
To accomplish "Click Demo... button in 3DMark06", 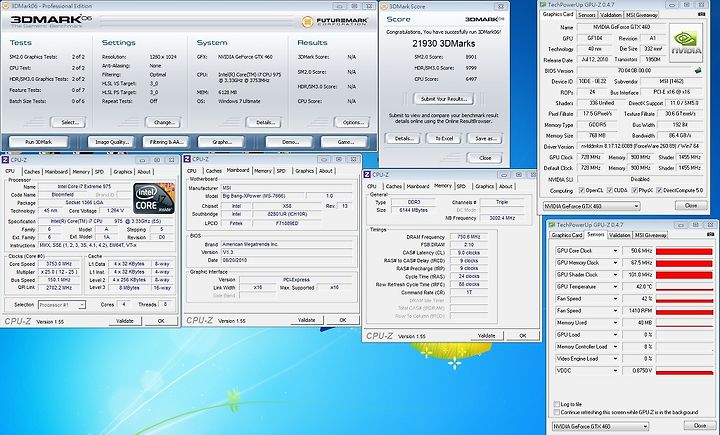I will (289, 142).
